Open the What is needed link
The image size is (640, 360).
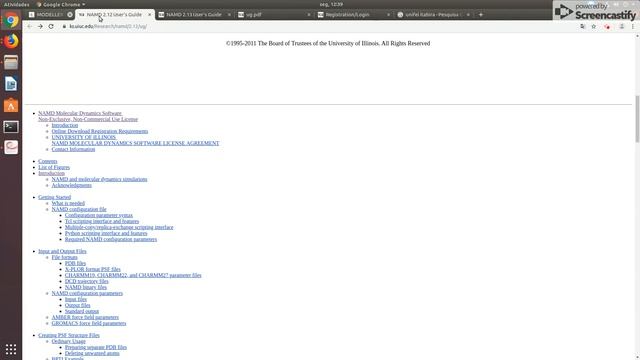68,203
